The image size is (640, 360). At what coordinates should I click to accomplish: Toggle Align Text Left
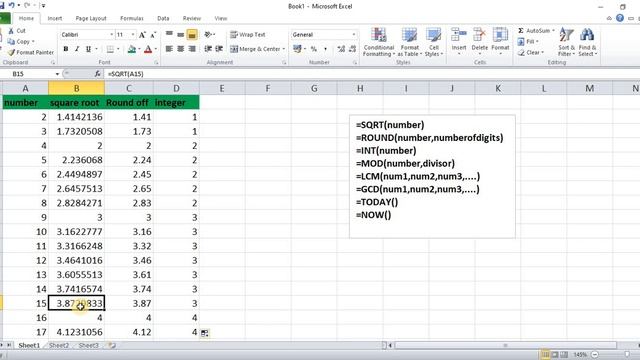(169, 49)
